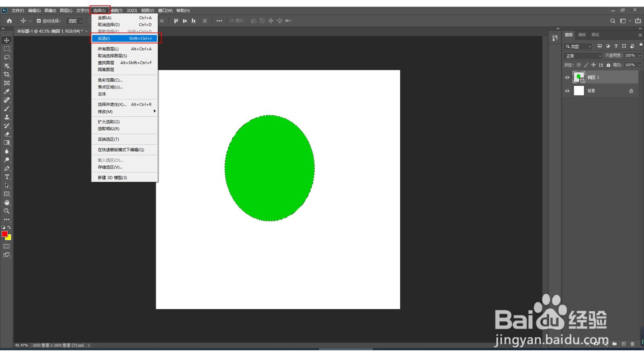Filter layers by pixel layer icon
Viewport: 644px width, 362px height.
(600, 46)
